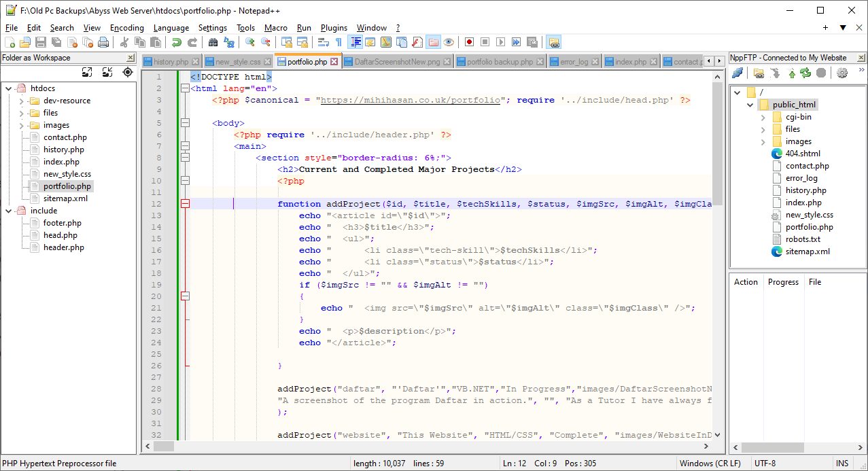The height and width of the screenshot is (471, 868).
Task: Toggle the word wrap toolbar button
Action: pos(324,42)
